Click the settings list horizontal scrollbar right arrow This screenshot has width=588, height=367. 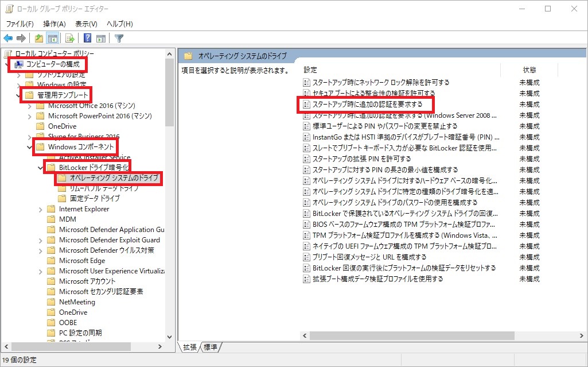pos(582,335)
